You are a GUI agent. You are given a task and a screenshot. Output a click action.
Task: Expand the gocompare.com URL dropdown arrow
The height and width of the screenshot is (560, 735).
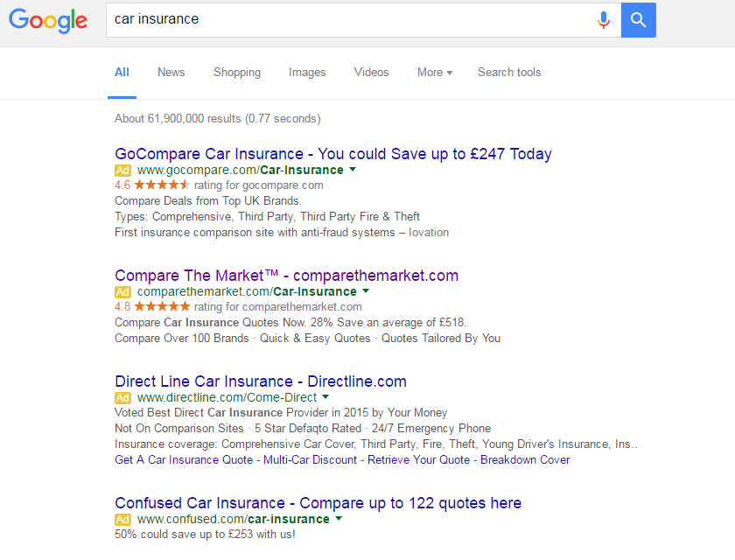[x=353, y=169]
